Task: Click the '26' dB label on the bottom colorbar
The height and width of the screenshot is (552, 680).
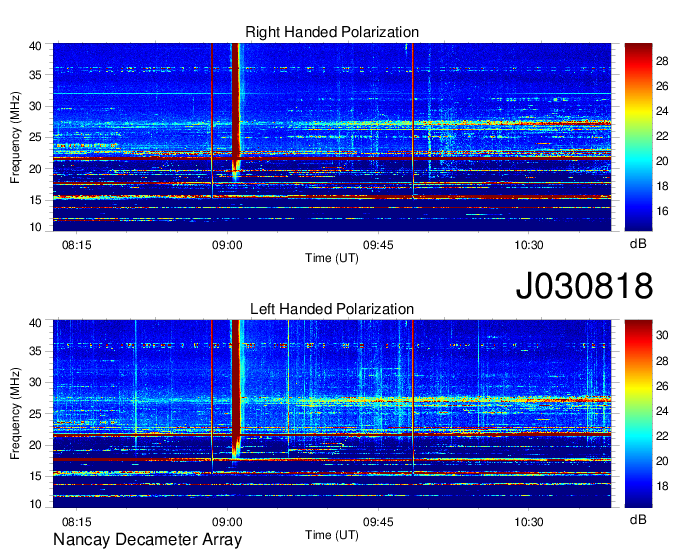Action: [662, 386]
